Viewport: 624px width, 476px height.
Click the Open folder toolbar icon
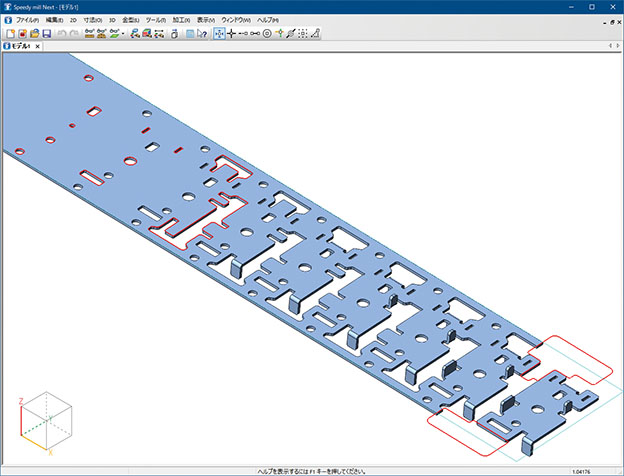(35, 33)
